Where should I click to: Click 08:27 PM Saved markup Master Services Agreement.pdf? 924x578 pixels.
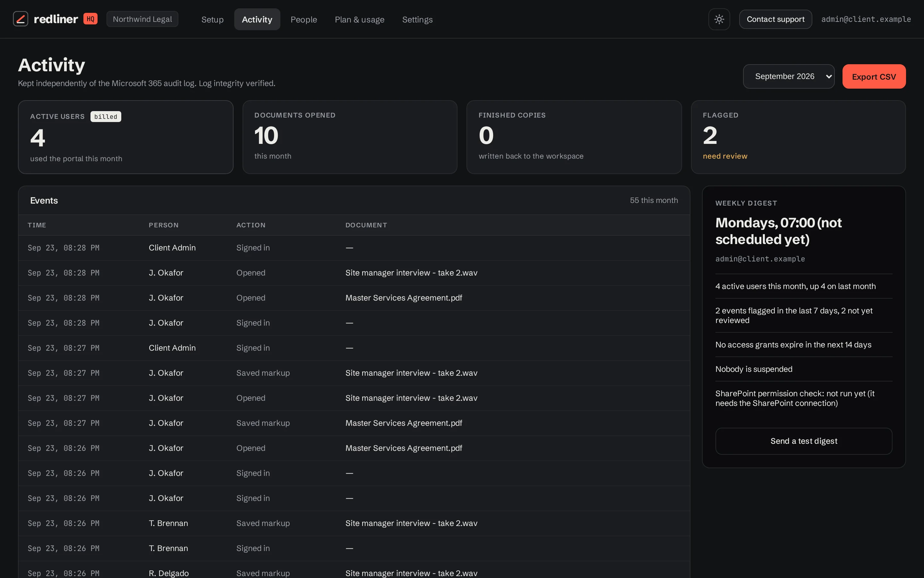404,423
